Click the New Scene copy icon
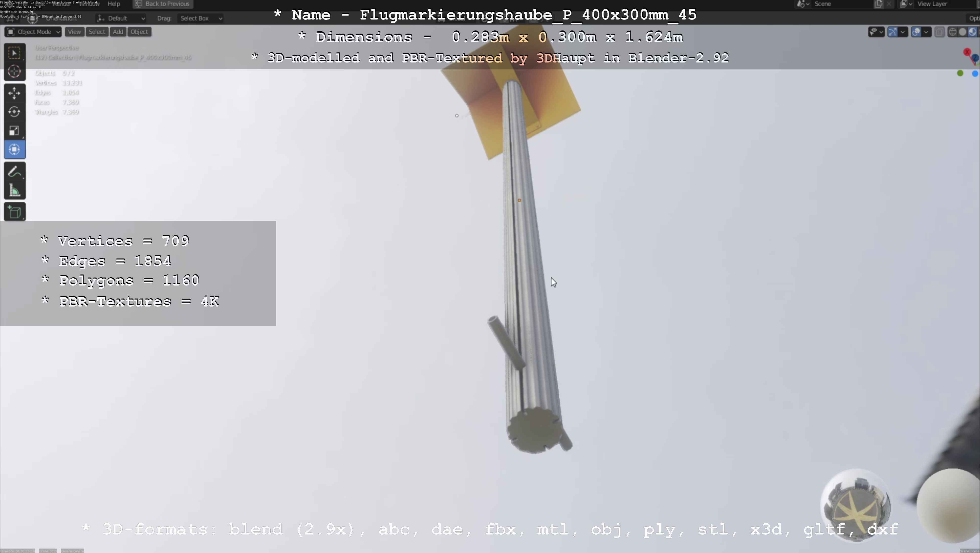This screenshot has height=553, width=980. pos(878,4)
